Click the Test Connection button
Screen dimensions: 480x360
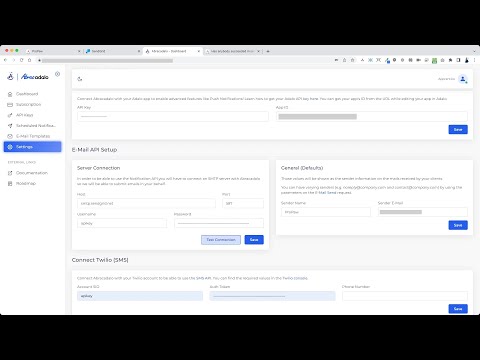point(221,240)
